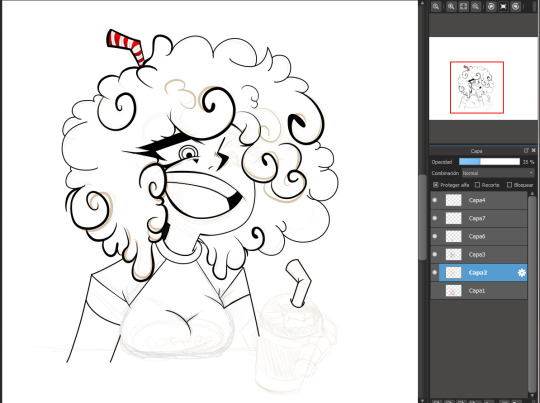This screenshot has height=403, width=540.
Task: Undock the Capa panel with the float icon
Action: click(526, 151)
